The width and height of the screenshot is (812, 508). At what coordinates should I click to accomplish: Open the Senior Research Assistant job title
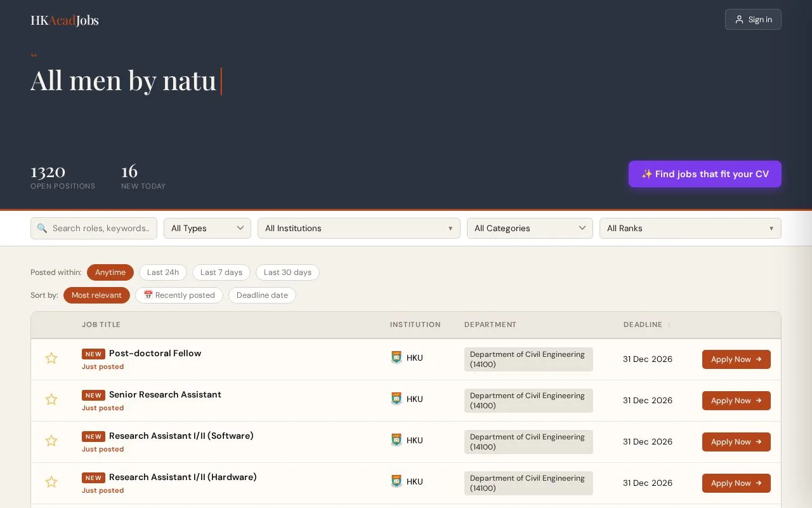pyautogui.click(x=165, y=394)
